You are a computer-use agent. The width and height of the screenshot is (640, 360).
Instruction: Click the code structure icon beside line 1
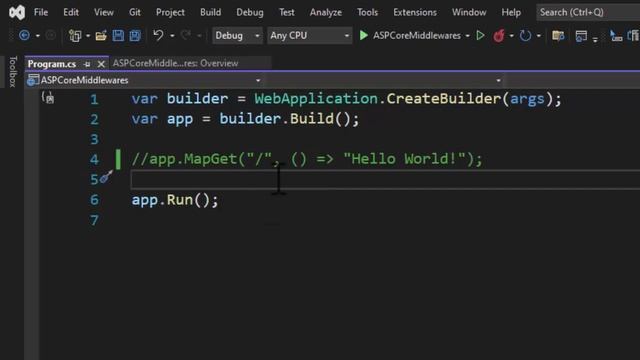click(48, 98)
